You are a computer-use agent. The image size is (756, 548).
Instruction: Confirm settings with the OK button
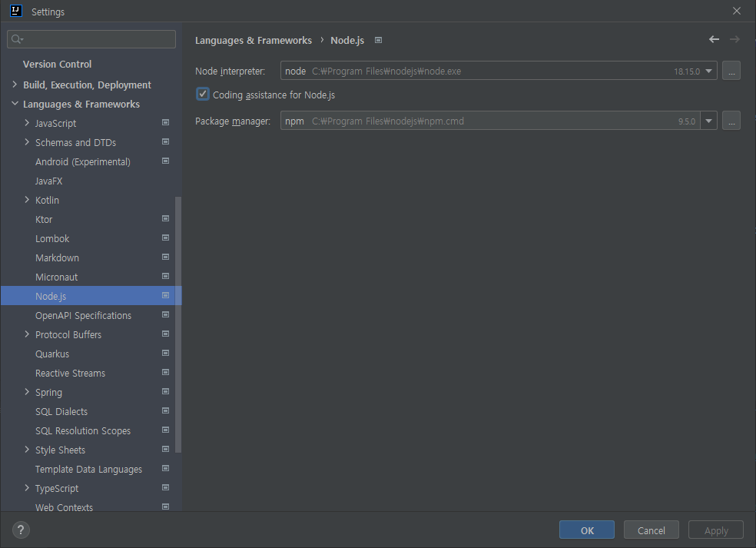point(587,530)
